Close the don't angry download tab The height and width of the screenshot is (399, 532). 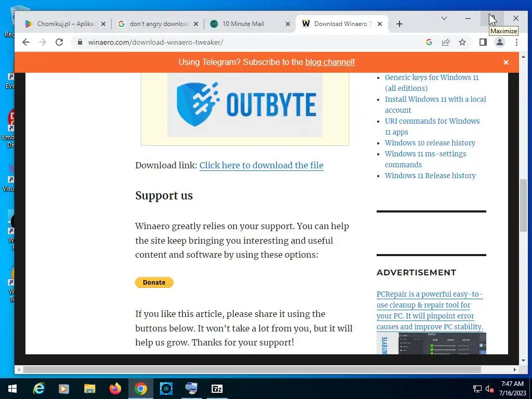coord(196,24)
